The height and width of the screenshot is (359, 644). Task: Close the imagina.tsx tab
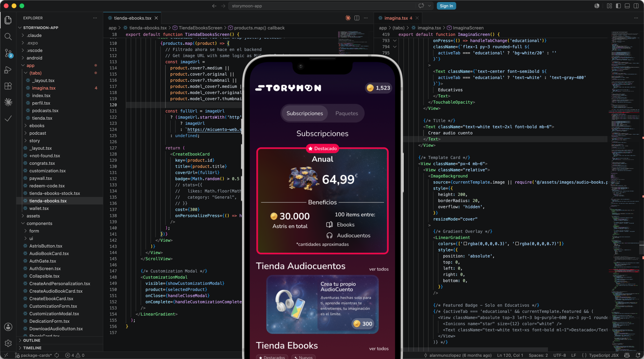tap(417, 18)
